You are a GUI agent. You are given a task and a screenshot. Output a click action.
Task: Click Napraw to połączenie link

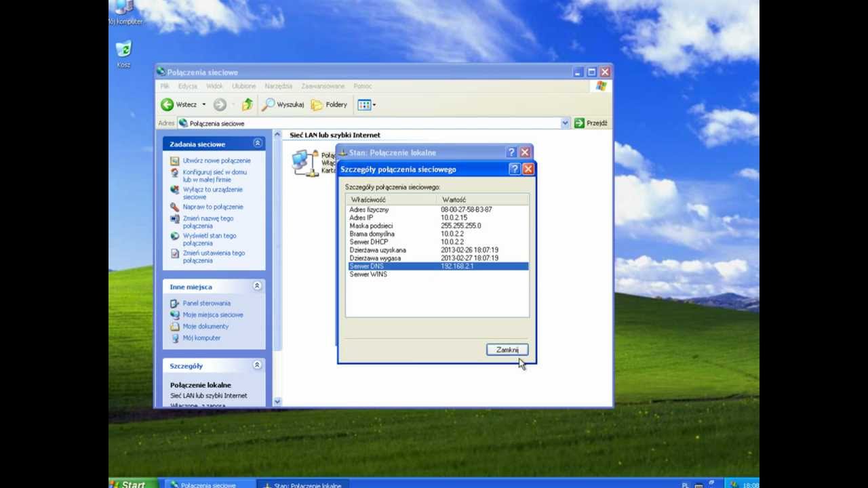point(212,207)
